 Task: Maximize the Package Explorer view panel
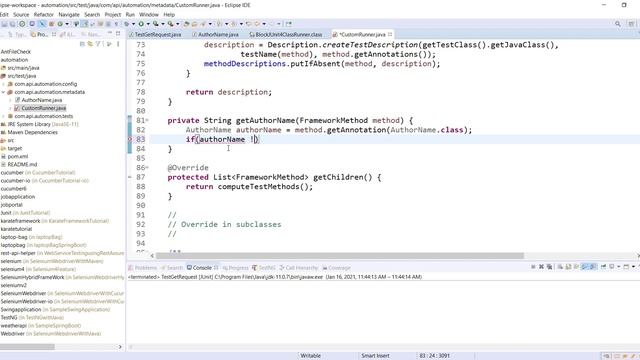coord(118,34)
